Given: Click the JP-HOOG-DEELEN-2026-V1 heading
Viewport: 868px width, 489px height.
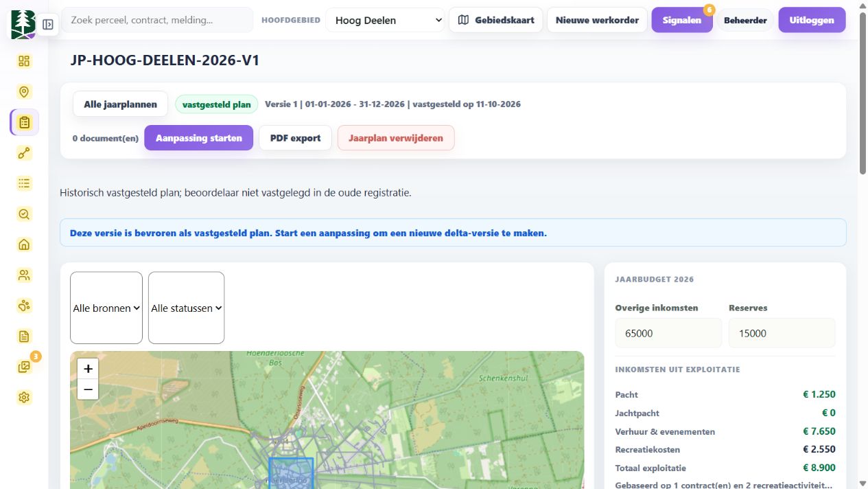Looking at the screenshot, I should [165, 60].
